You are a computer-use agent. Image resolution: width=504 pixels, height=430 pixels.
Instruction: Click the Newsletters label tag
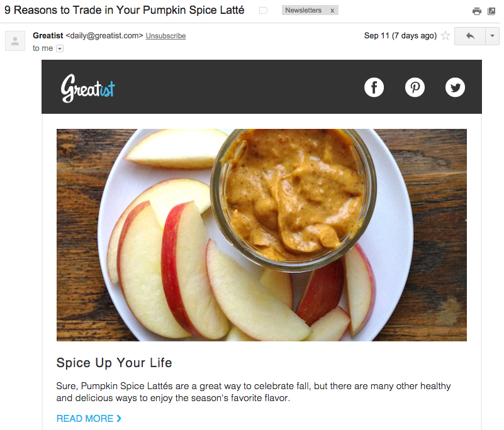(x=303, y=10)
